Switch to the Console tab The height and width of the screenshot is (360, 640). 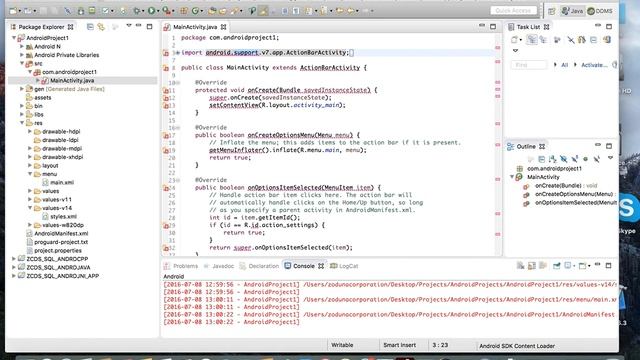304,266
